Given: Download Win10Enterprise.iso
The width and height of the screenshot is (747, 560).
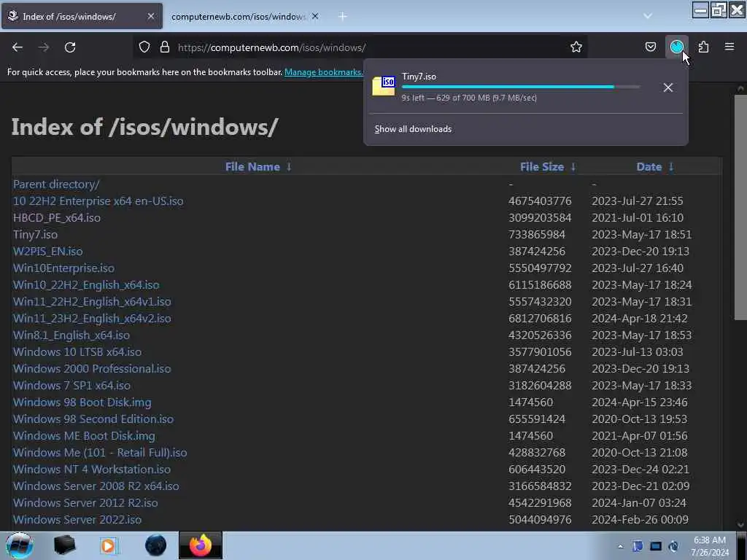Looking at the screenshot, I should click(64, 268).
